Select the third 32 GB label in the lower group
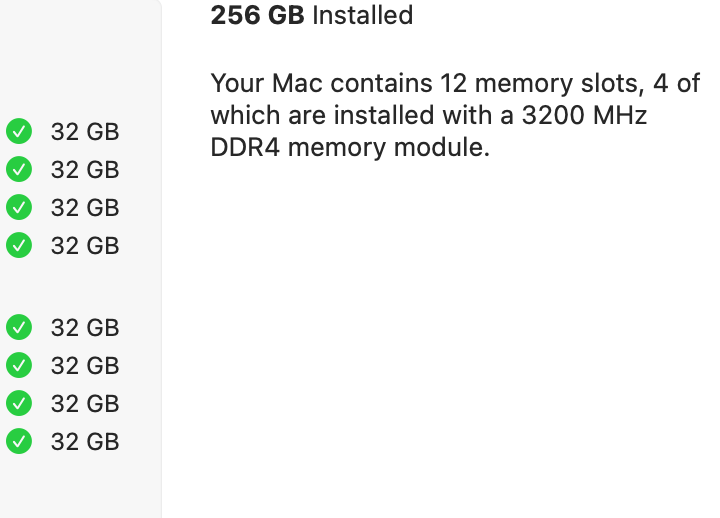The image size is (720, 518). 85,404
